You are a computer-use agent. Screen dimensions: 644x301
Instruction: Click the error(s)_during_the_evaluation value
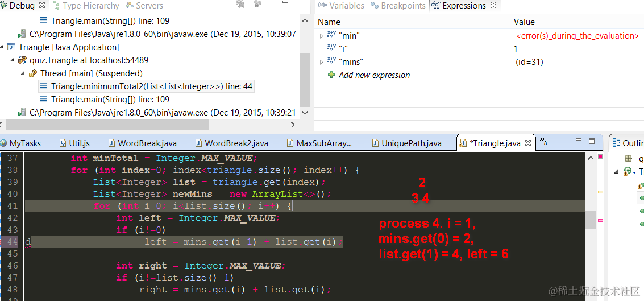pyautogui.click(x=577, y=36)
